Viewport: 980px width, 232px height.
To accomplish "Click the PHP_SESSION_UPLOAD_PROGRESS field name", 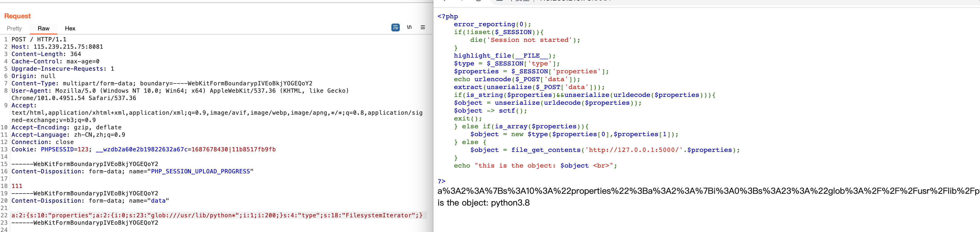I will pyautogui.click(x=200, y=172).
